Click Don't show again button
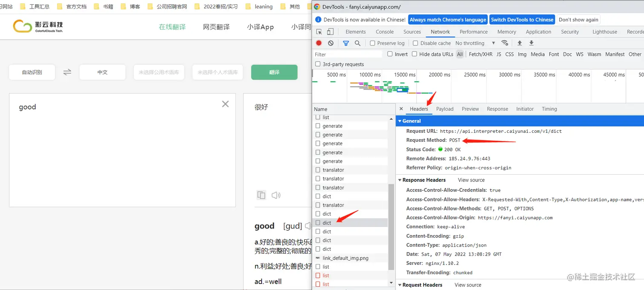 tap(578, 20)
